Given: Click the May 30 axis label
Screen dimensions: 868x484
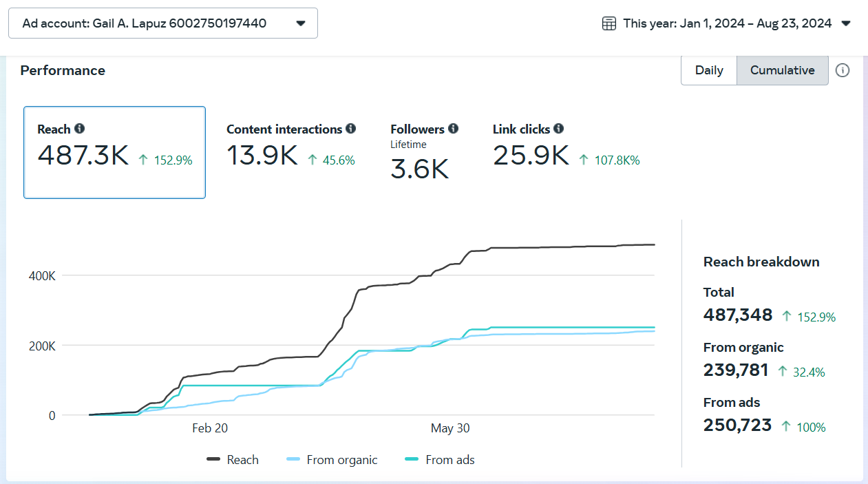Looking at the screenshot, I should pos(450,428).
